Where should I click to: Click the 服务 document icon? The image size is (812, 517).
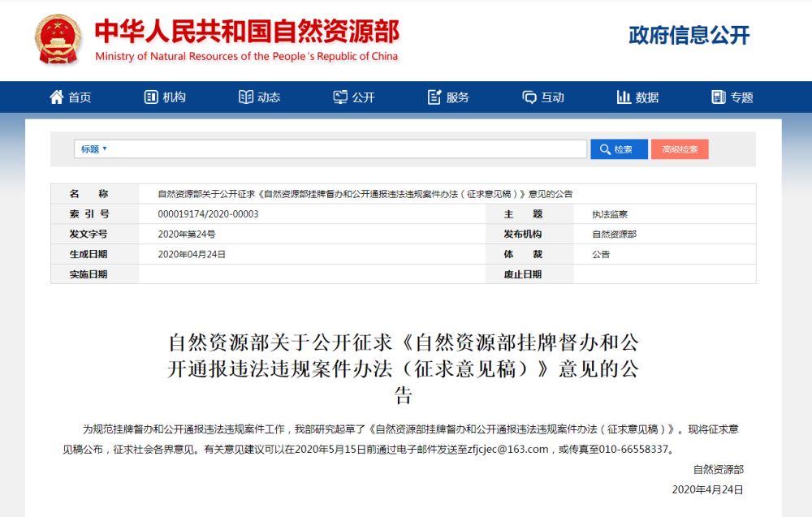(x=434, y=97)
